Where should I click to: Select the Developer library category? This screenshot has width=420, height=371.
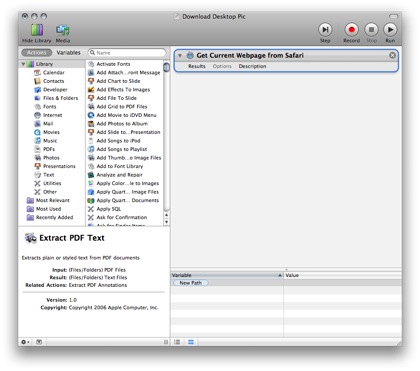(x=55, y=89)
